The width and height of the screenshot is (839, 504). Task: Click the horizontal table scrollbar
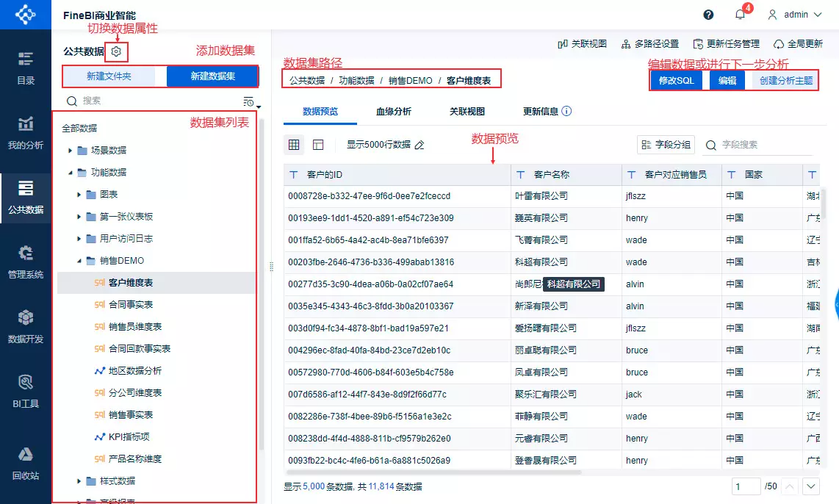pyautogui.click(x=433, y=472)
